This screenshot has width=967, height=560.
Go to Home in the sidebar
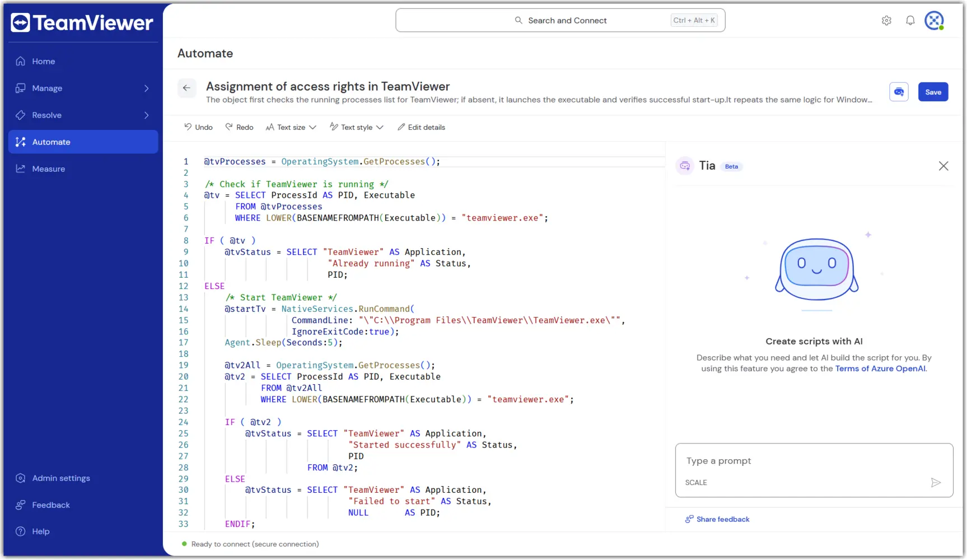83,61
